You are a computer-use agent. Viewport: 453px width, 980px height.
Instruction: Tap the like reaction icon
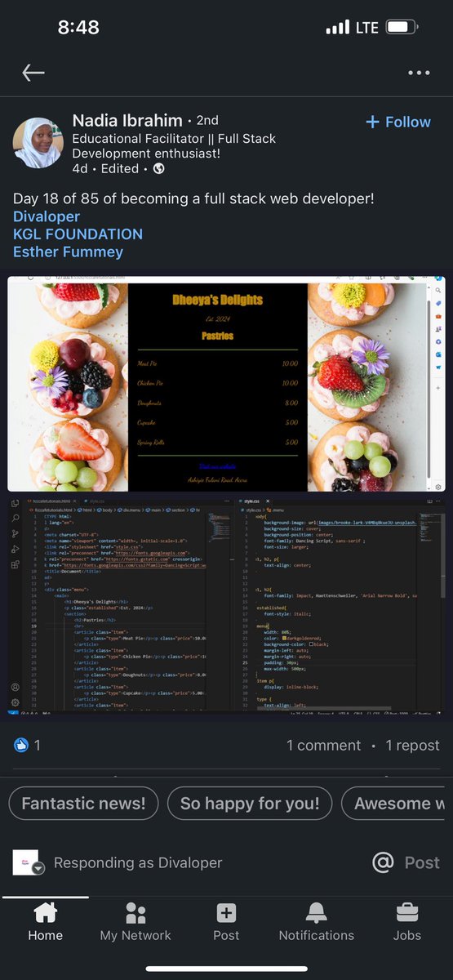pyautogui.click(x=21, y=745)
